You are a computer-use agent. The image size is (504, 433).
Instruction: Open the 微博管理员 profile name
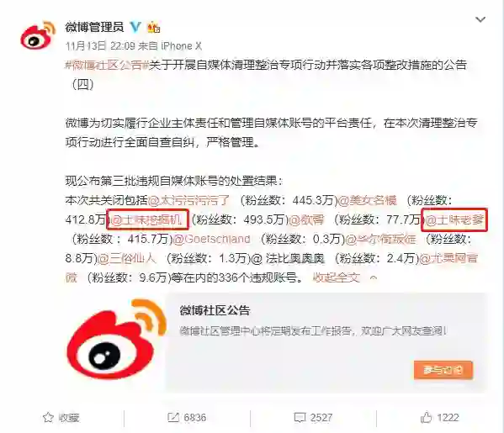point(94,27)
